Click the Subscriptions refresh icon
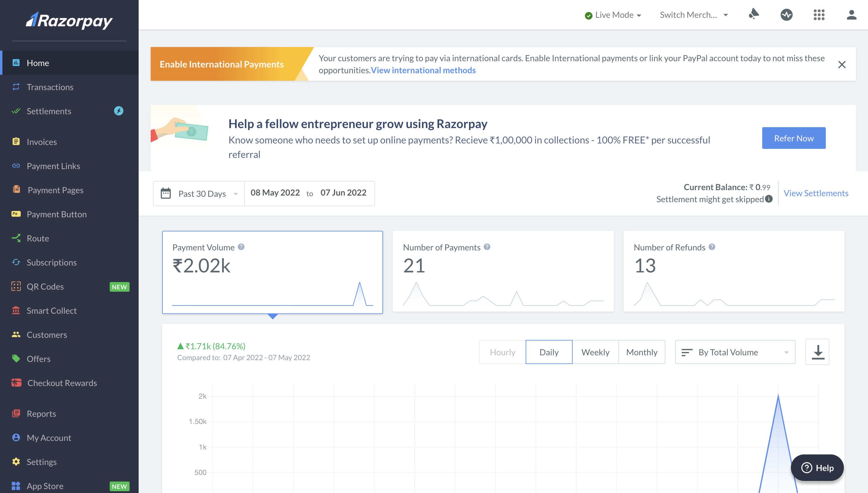The height and width of the screenshot is (493, 868). 16,262
